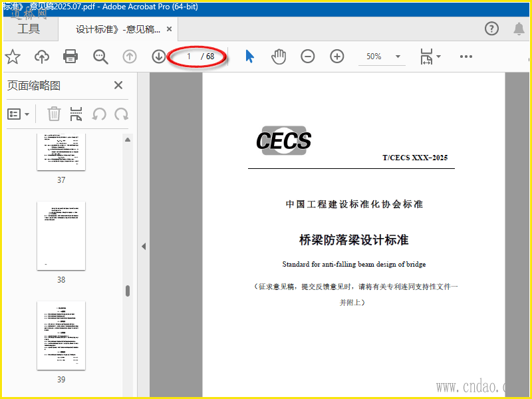The width and height of the screenshot is (532, 399).
Task: Go to the next page
Action: tap(158, 57)
